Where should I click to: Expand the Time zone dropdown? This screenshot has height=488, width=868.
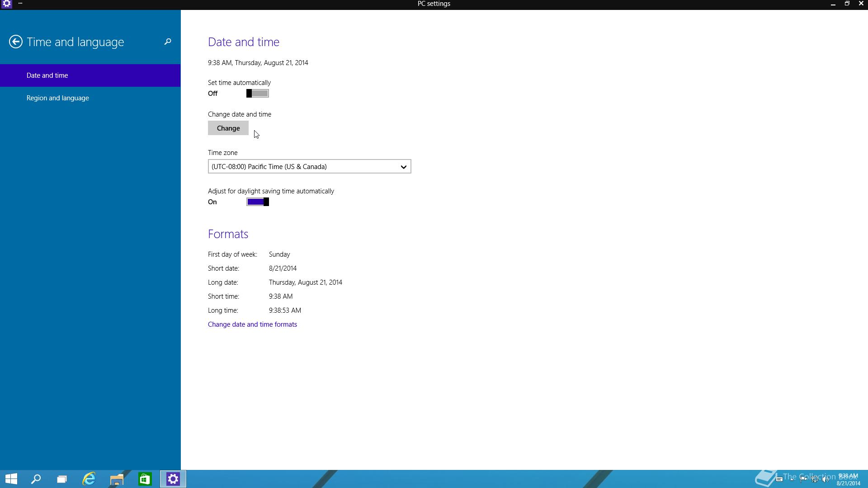click(x=309, y=167)
